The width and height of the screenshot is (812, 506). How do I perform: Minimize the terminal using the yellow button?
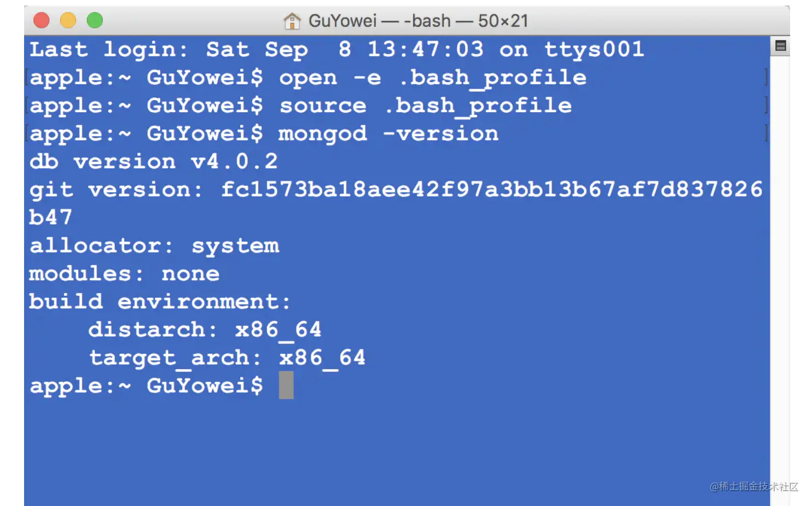68,21
